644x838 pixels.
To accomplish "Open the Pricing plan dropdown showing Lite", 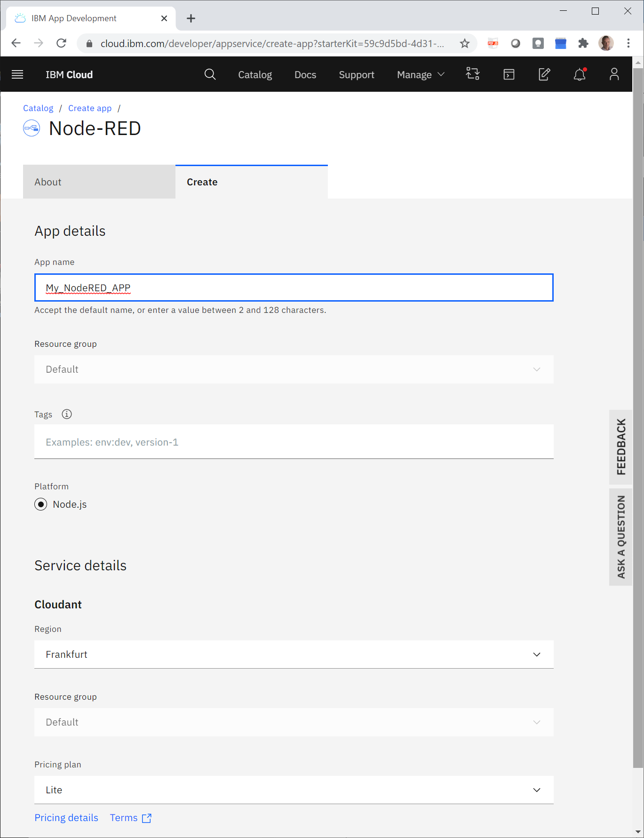I will pyautogui.click(x=294, y=790).
